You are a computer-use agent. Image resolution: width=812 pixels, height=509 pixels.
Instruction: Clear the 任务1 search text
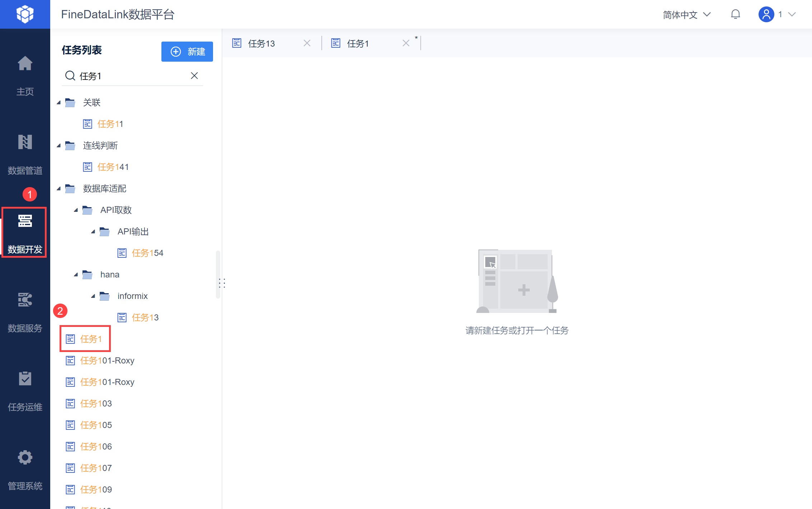pyautogui.click(x=194, y=76)
